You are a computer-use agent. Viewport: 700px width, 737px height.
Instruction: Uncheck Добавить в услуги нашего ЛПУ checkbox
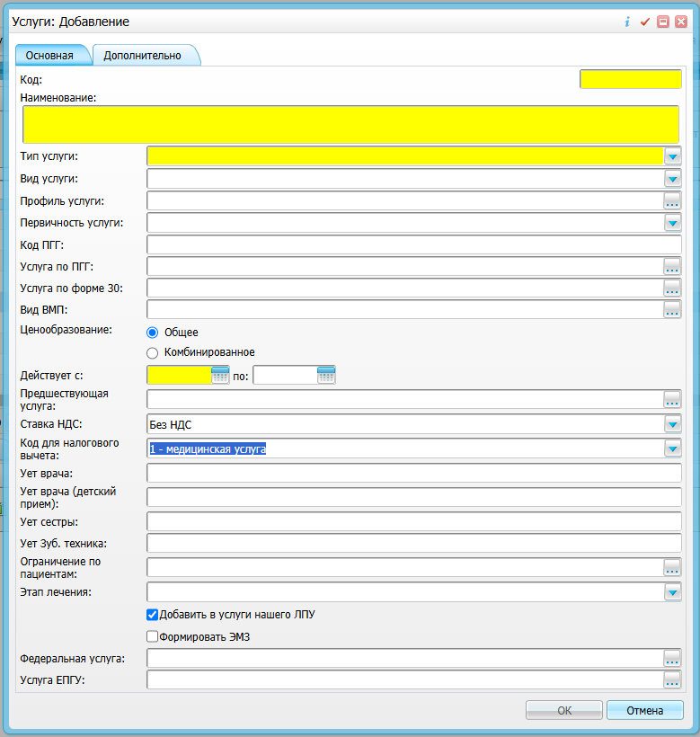153,615
